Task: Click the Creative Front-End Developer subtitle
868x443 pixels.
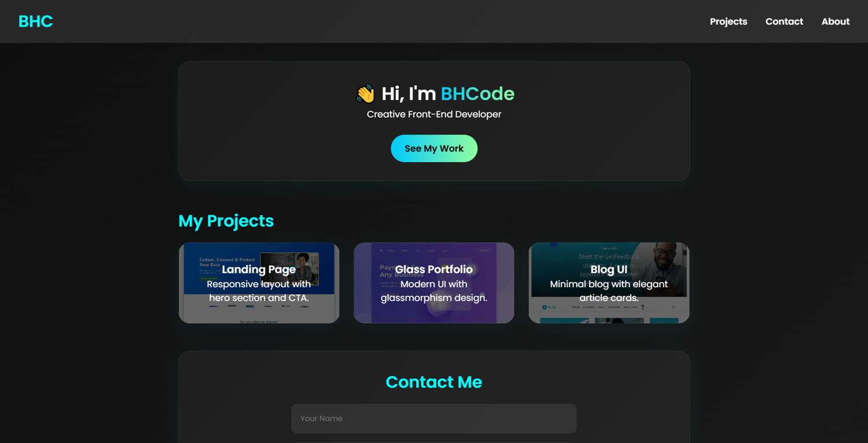Action: click(434, 114)
